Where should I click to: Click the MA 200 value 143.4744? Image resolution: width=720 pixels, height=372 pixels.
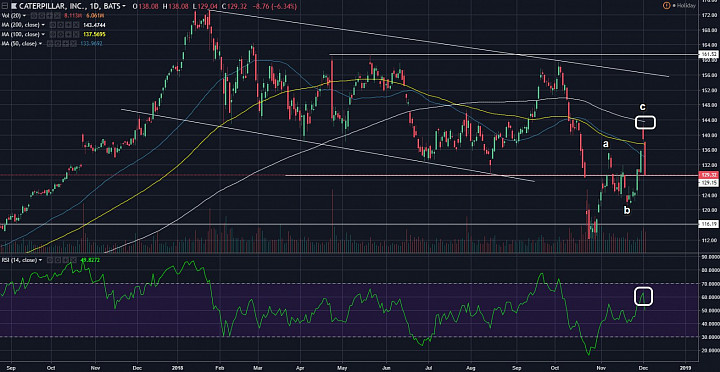point(95,25)
